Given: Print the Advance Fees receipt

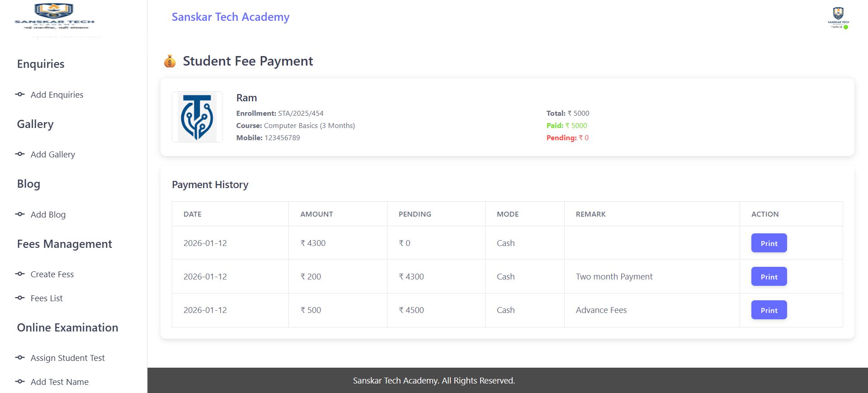Looking at the screenshot, I should click(x=769, y=310).
